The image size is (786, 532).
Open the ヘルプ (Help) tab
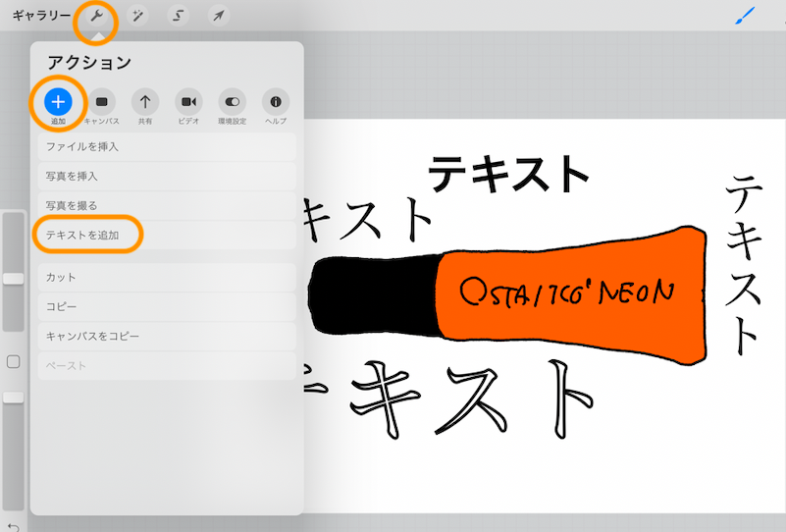click(x=276, y=106)
